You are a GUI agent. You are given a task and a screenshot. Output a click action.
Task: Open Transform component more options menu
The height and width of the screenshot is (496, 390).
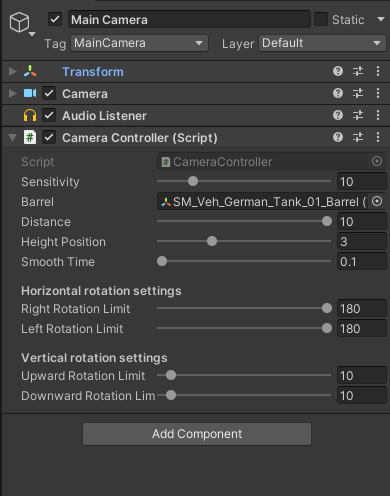(x=378, y=71)
